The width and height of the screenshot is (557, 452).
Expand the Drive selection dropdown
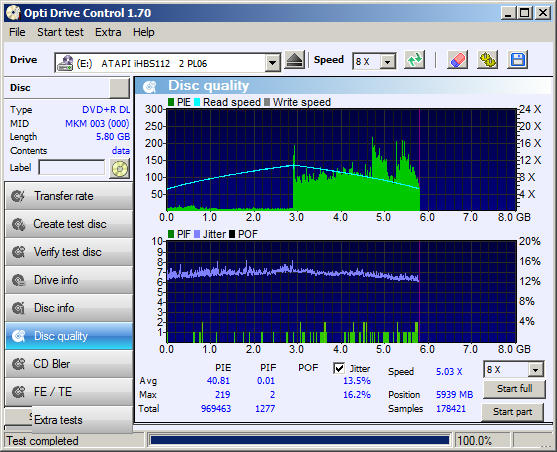[272, 63]
